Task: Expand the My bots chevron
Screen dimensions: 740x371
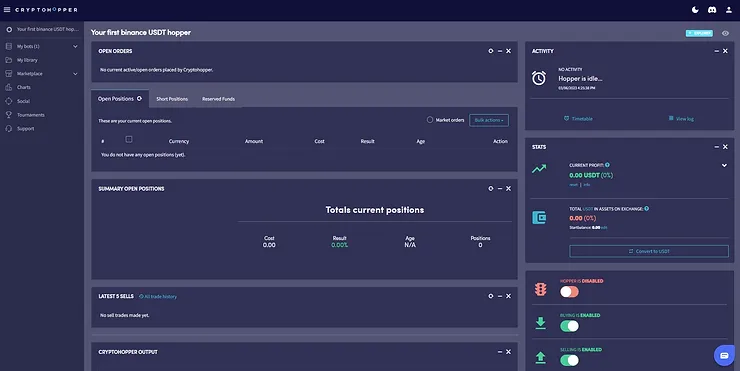Action: click(75, 46)
